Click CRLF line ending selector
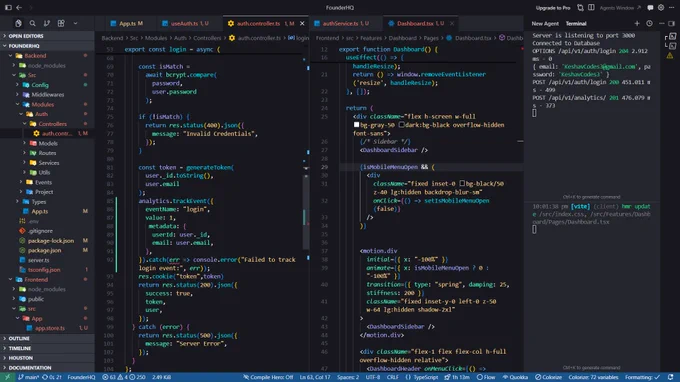 click(x=392, y=377)
